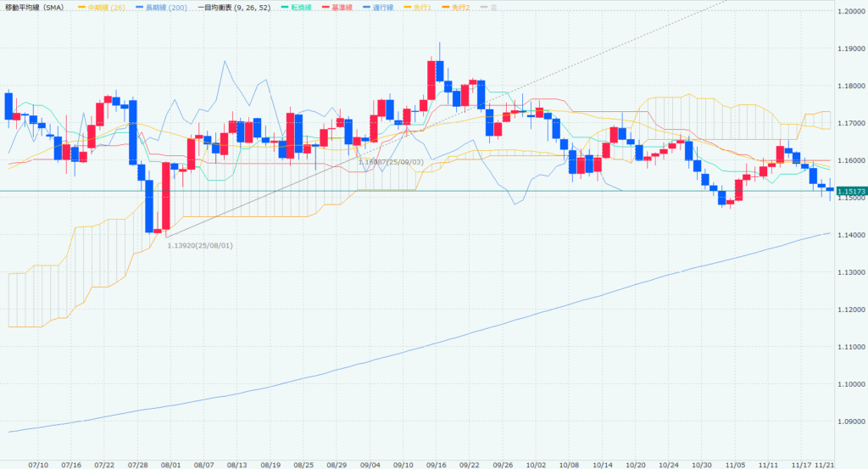The height and width of the screenshot is (469, 868).
Task: Click the 先行1 legend entry
Action: 434,7
